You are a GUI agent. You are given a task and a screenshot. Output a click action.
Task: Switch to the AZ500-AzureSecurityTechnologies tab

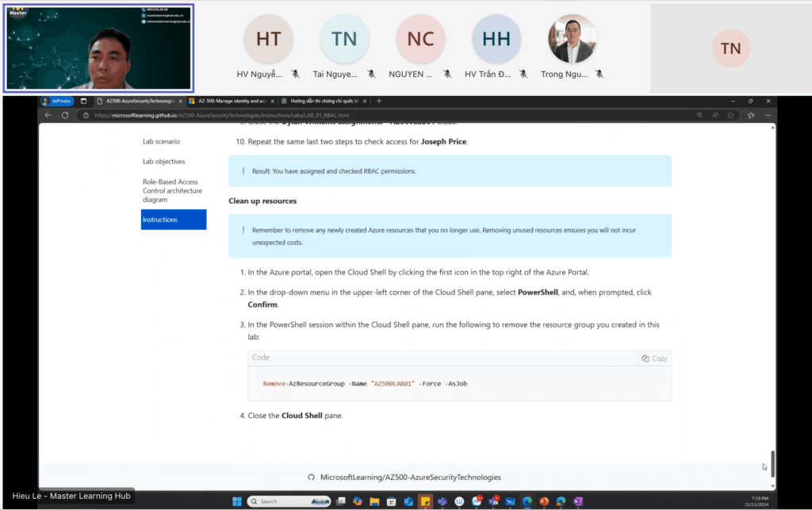coord(139,101)
